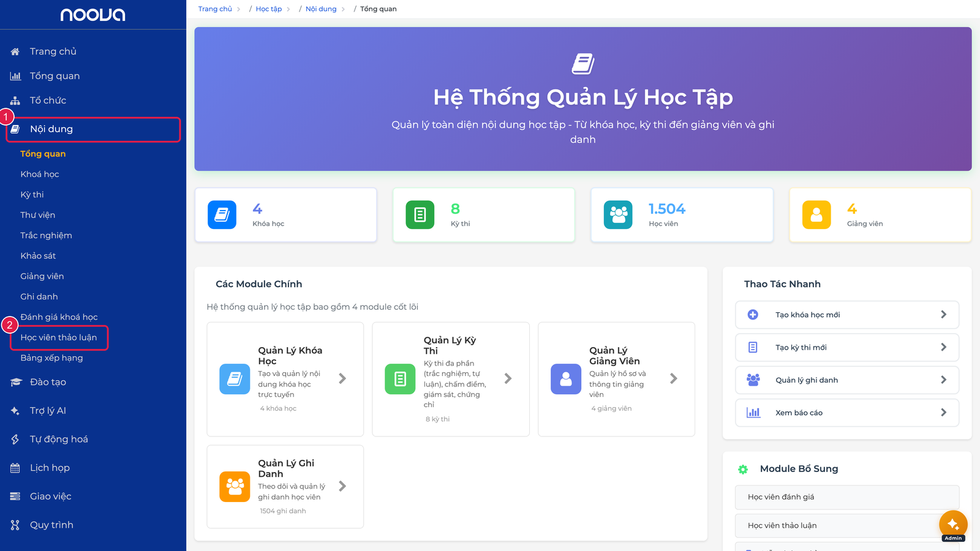Open Giảng viên in the sidebar
Viewport: 980px width, 551px height.
pos(42,276)
